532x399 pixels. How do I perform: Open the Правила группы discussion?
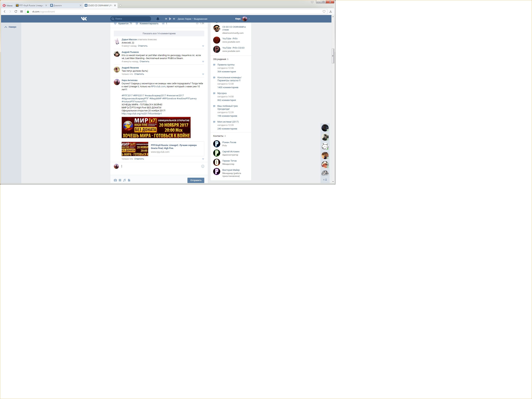coord(226,65)
